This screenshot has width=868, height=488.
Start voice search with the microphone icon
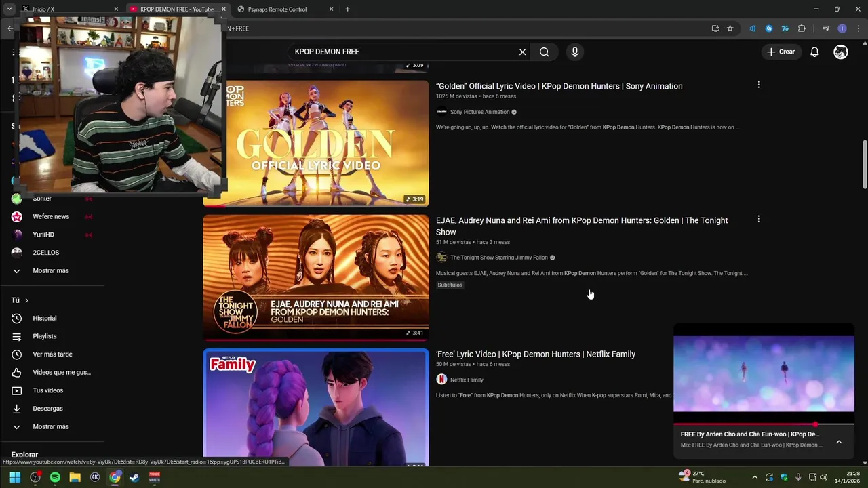tap(574, 52)
